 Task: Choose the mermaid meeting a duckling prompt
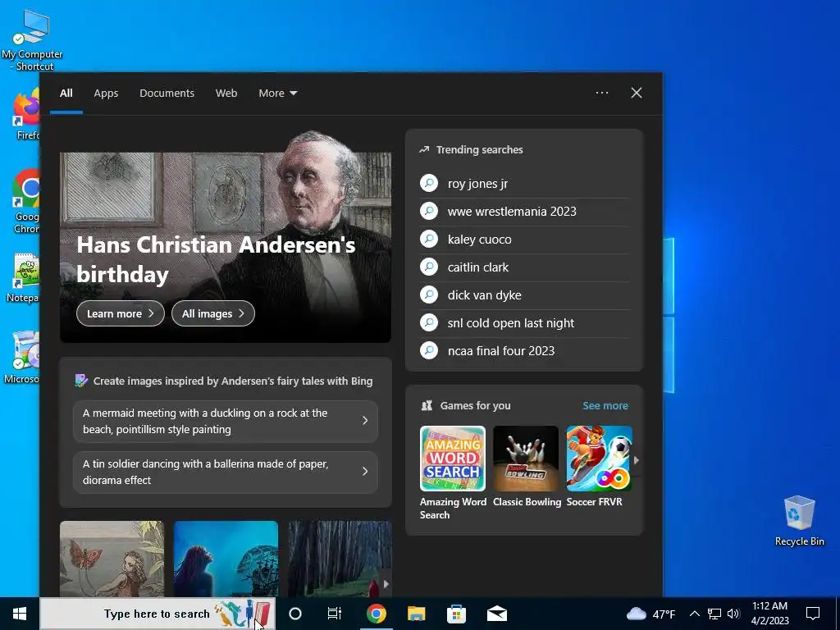226,421
